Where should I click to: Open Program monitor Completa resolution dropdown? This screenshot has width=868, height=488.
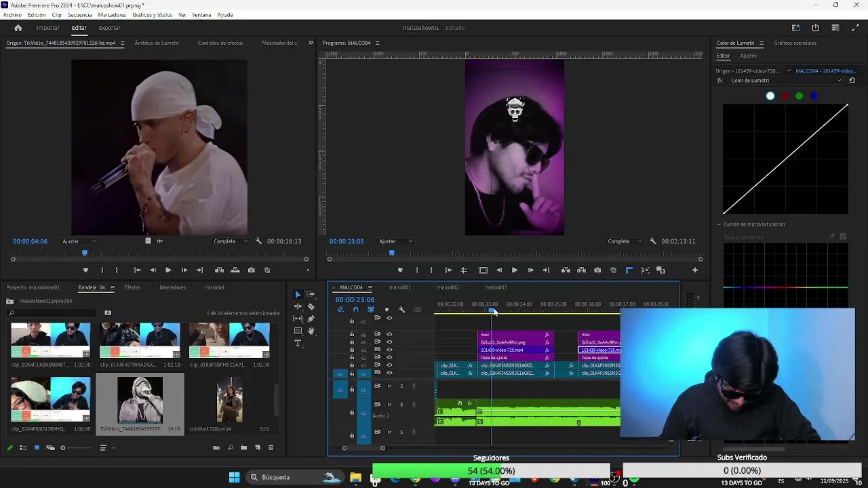click(625, 241)
